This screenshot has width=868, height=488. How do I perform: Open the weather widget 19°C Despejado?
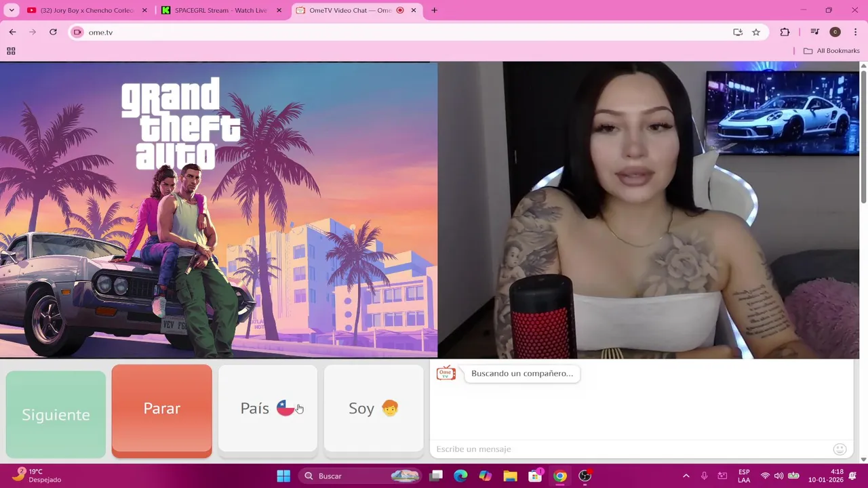(x=37, y=476)
